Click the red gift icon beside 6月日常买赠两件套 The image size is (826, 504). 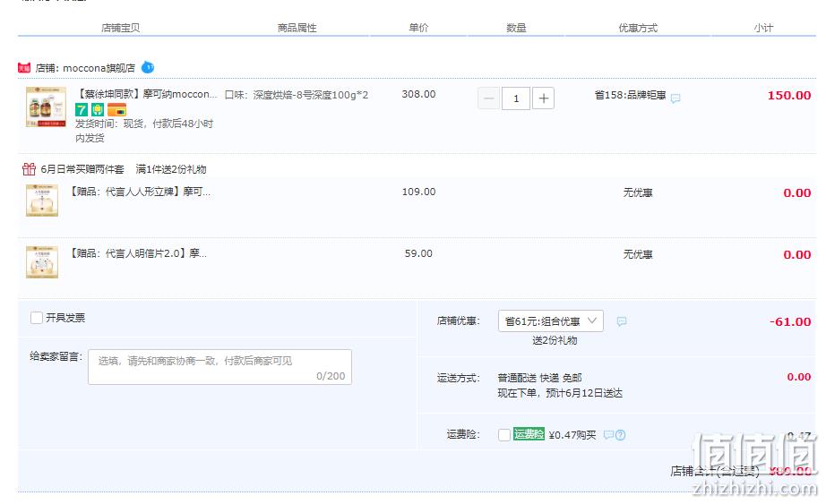[x=29, y=169]
